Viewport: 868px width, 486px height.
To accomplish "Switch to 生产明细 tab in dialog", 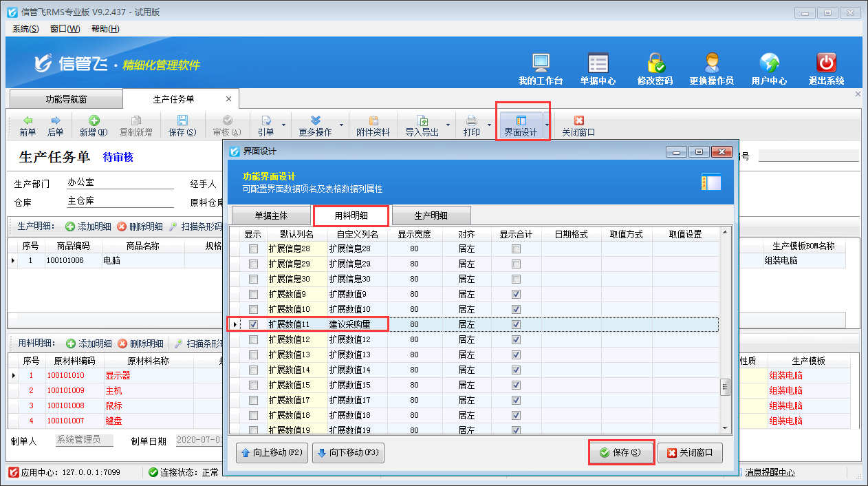I will point(431,215).
